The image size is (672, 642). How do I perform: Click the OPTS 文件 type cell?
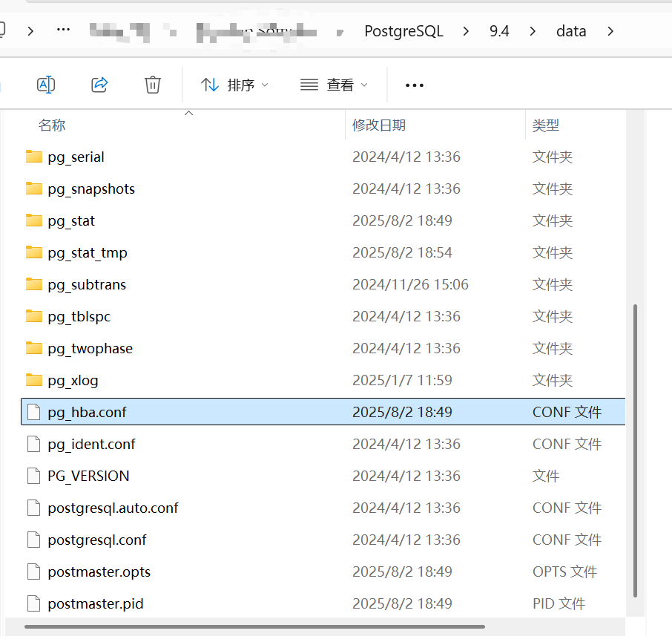pos(565,571)
